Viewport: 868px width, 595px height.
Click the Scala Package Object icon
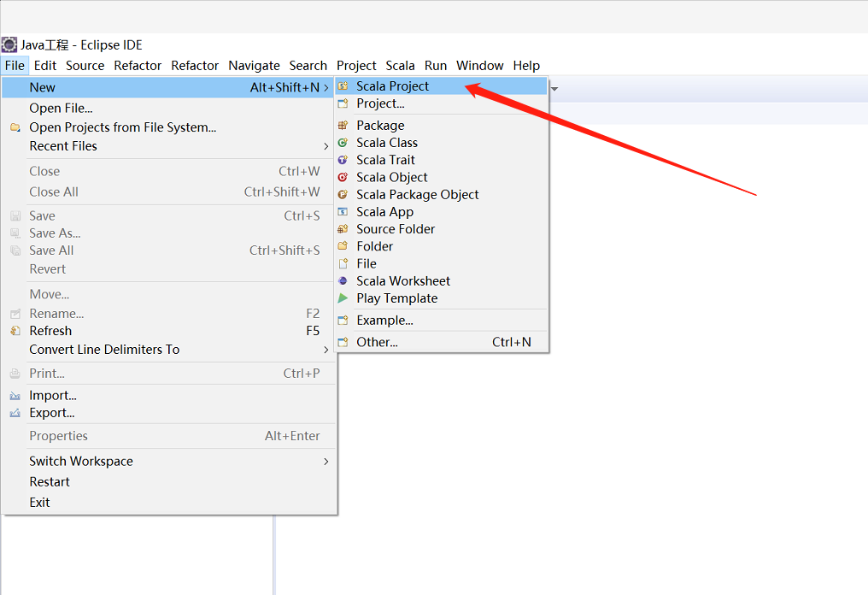343,194
